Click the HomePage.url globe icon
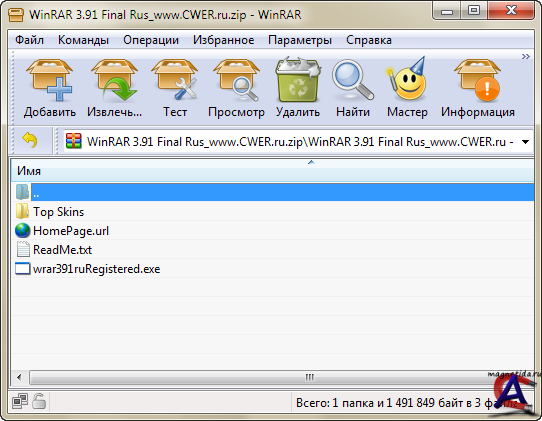The image size is (542, 421). (22, 231)
